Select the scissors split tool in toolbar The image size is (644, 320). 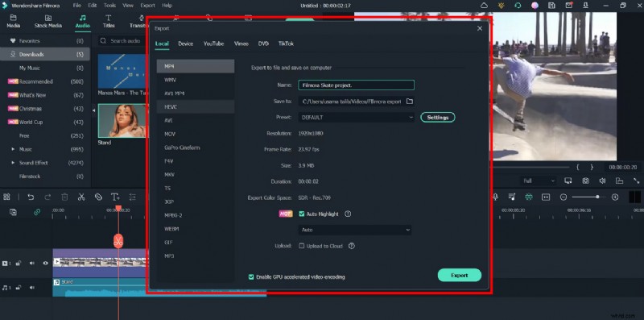(81, 197)
